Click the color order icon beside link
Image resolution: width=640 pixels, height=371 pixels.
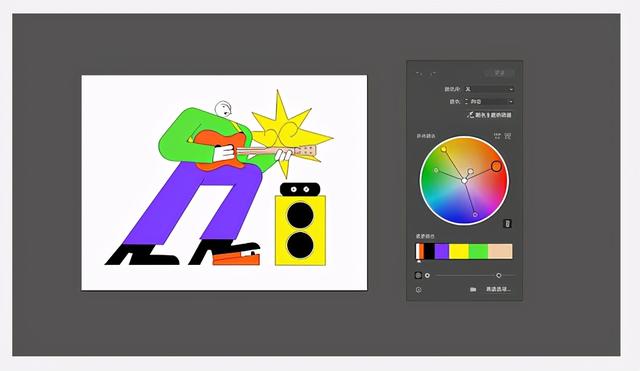508,136
